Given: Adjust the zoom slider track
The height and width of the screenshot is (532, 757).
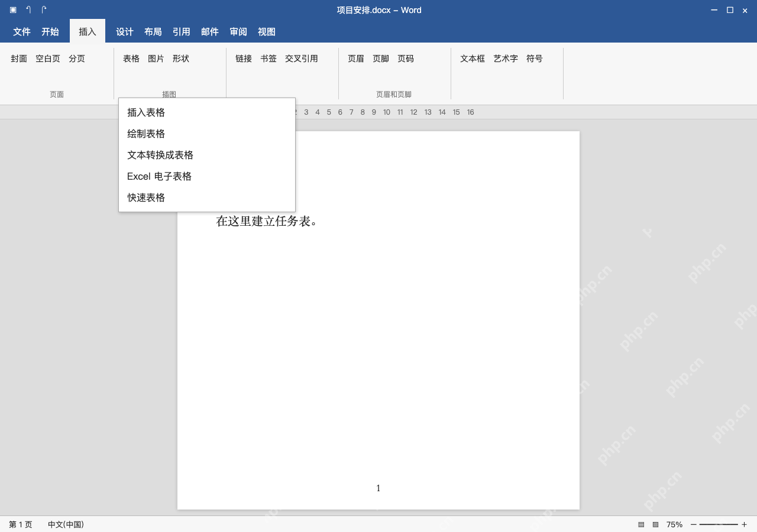Looking at the screenshot, I should tap(719, 524).
